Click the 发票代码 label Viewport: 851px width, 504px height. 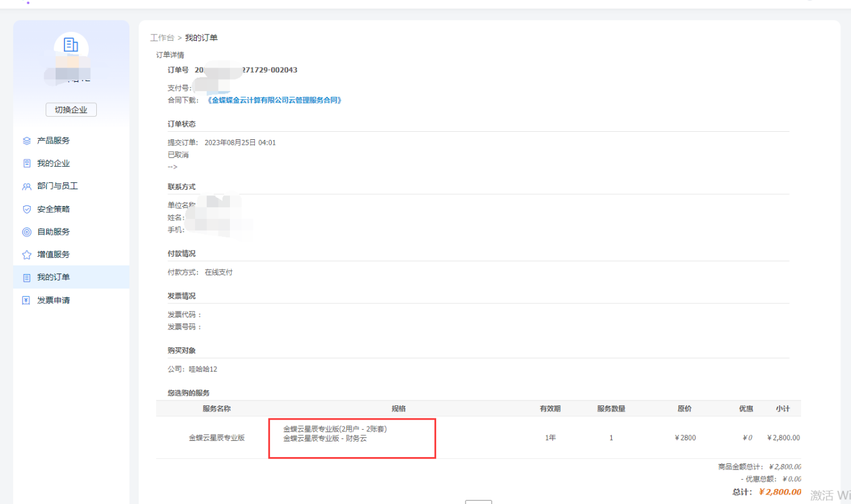point(184,315)
